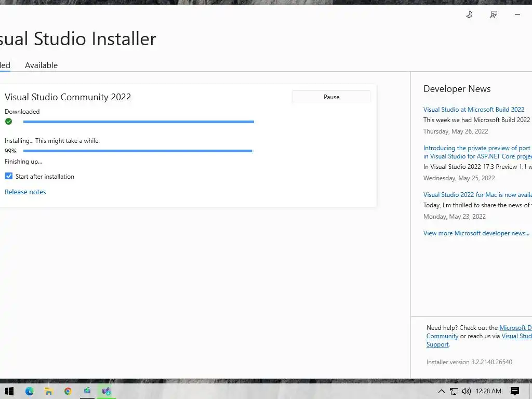
Task: Open Visual Studio 2022 for Mac article
Action: point(477,194)
